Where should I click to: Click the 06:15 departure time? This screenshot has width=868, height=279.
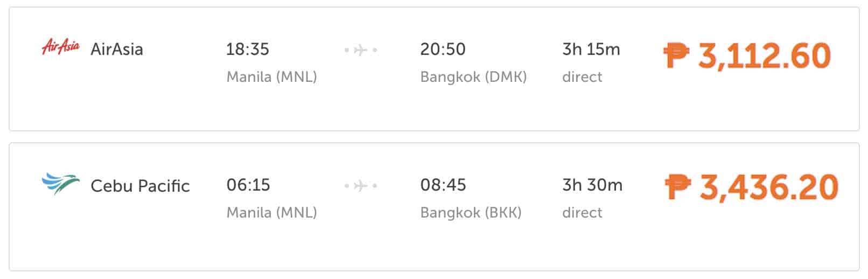[248, 185]
